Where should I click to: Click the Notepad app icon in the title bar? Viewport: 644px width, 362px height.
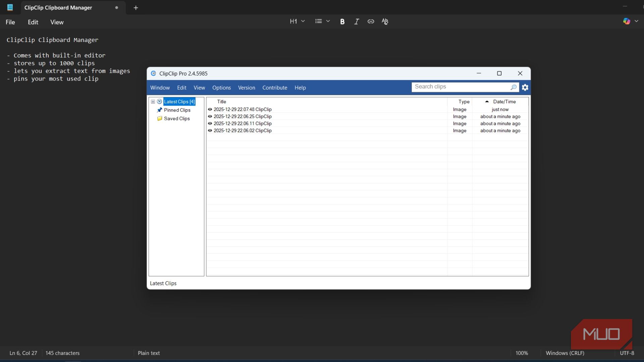[10, 7]
